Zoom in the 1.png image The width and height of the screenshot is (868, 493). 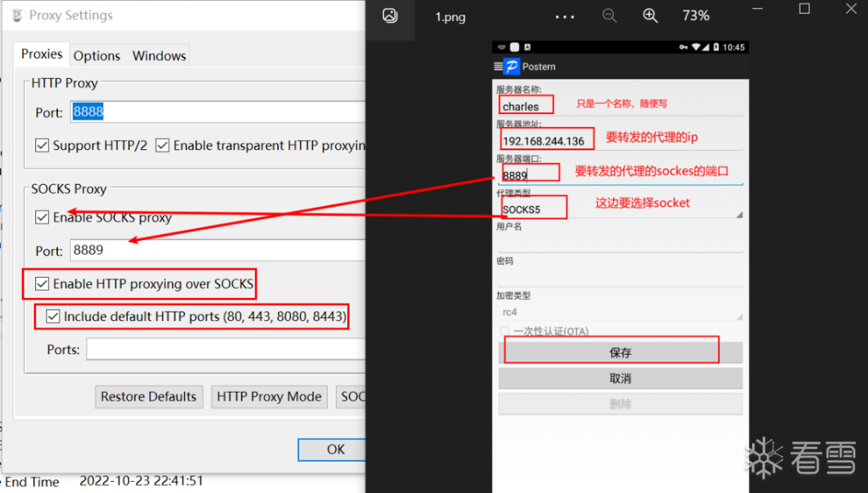[x=650, y=15]
